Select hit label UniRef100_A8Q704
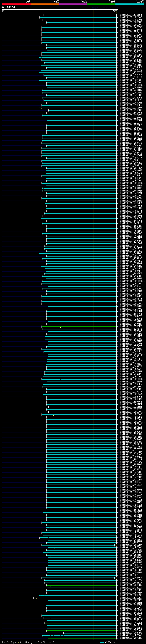 (131, 20)
